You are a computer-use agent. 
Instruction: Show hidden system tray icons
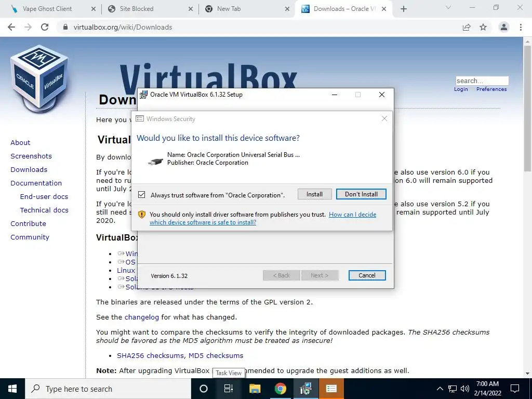tap(440, 389)
